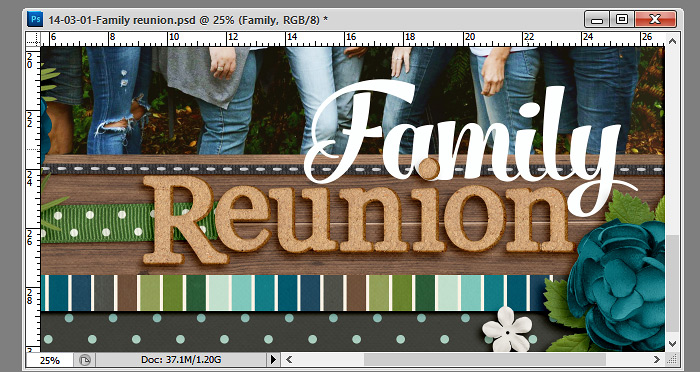
Task: Click the horizontal scrollbar right arrow
Action: tap(657, 359)
